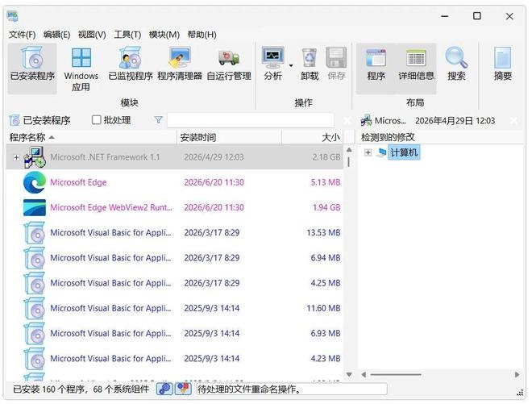Click the down arrow of the program list scrollbar
The image size is (532, 404).
(349, 374)
